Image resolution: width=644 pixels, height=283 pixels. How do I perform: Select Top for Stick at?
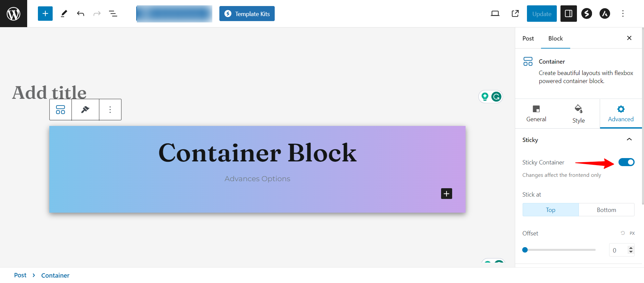[550, 210]
